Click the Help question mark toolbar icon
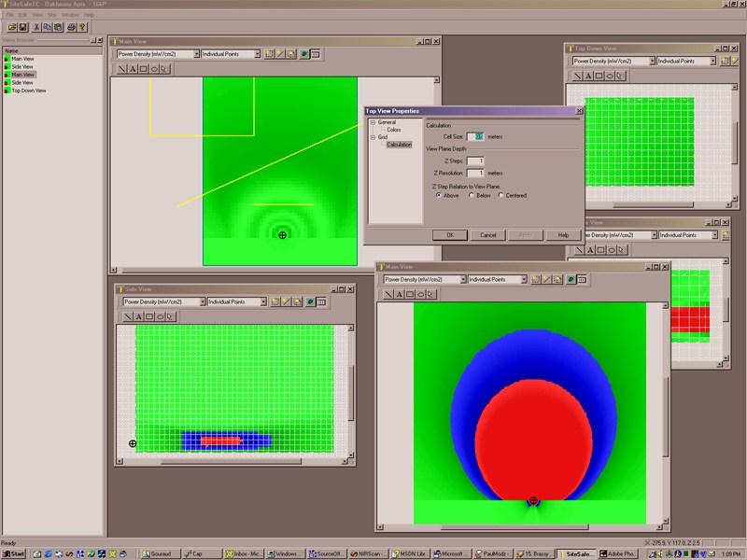 point(82,28)
